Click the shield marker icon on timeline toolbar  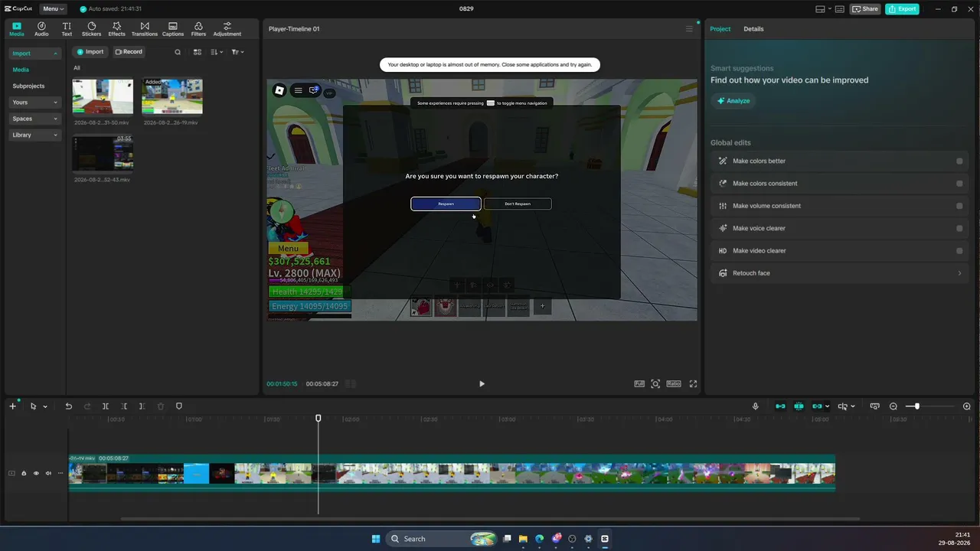[179, 406]
